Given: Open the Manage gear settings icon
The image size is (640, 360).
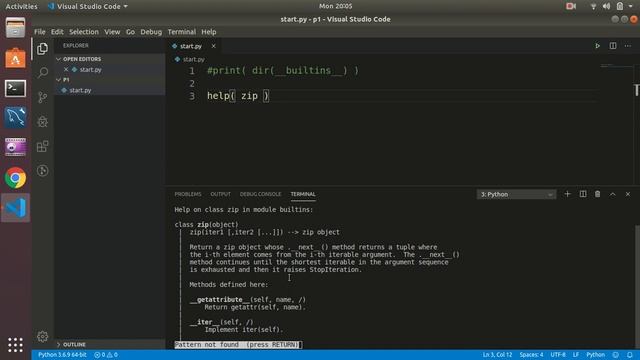Looking at the screenshot, I should click(42, 337).
